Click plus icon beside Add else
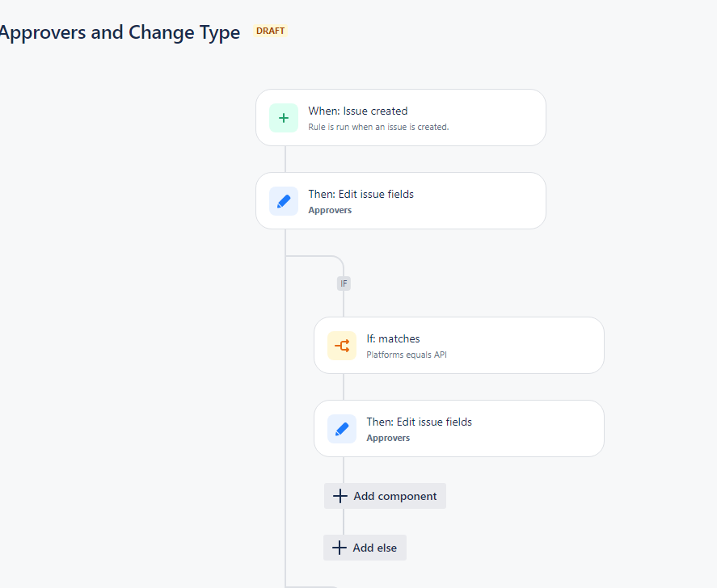Viewport: 717px width, 588px height. click(x=340, y=548)
